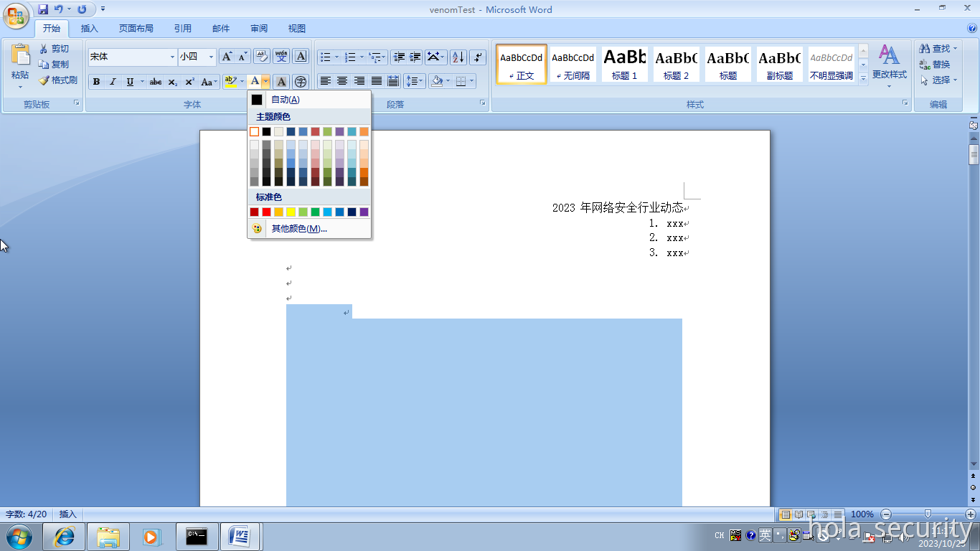The image size is (980, 551).
Task: Sort paragraphs with the AZ sort icon
Action: pos(457,56)
